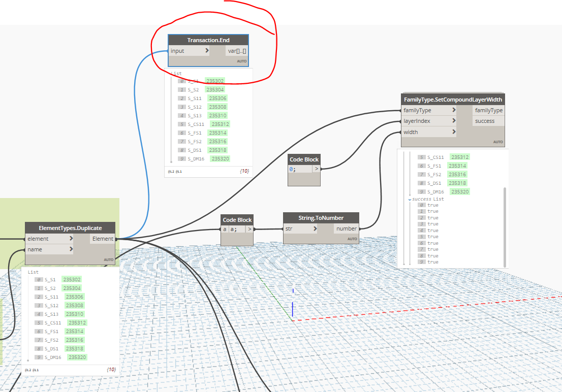Click element ID 235316 in SetCompoundLayerWidth preview
This screenshot has width=562, height=392.
(457, 175)
